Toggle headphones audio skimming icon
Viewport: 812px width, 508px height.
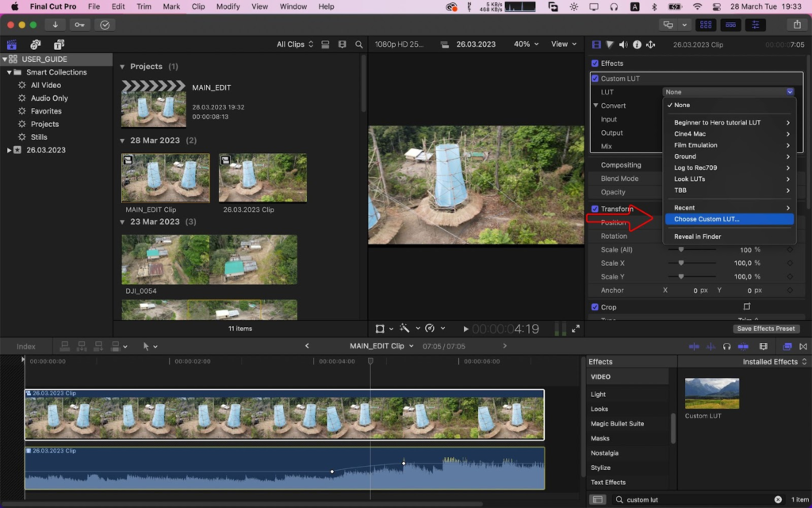point(726,346)
